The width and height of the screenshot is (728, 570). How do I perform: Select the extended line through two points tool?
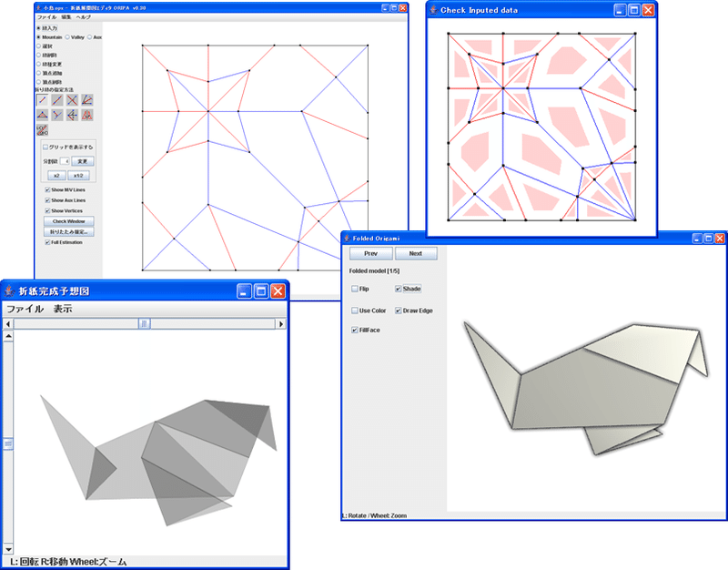point(57,100)
